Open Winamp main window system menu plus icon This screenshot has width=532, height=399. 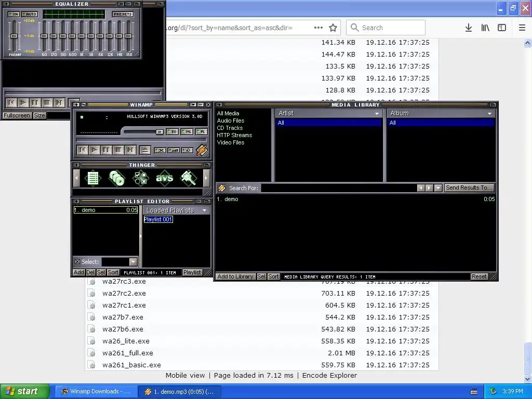(76, 105)
